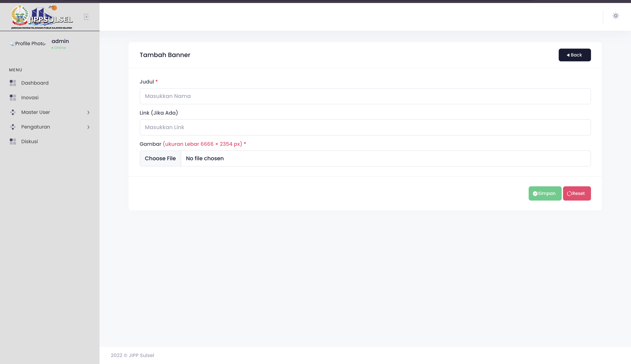Click the Judul name input field
The width and height of the screenshot is (631, 364).
365,96
